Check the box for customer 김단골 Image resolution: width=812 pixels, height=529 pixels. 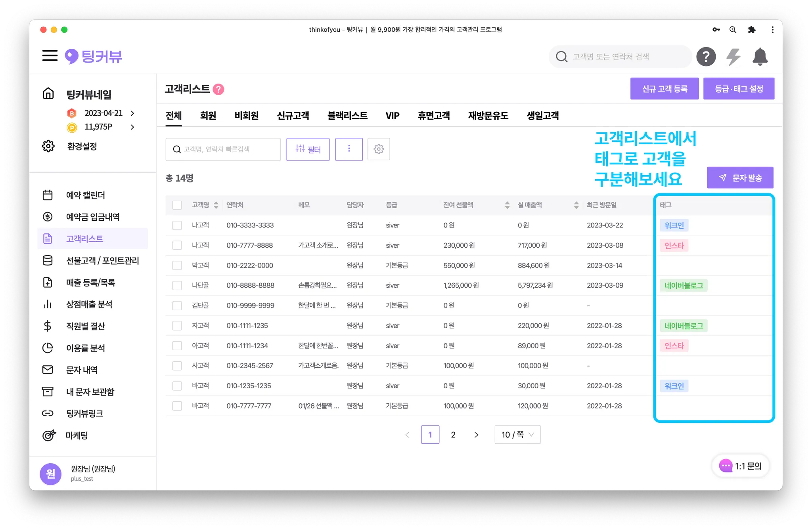click(177, 306)
